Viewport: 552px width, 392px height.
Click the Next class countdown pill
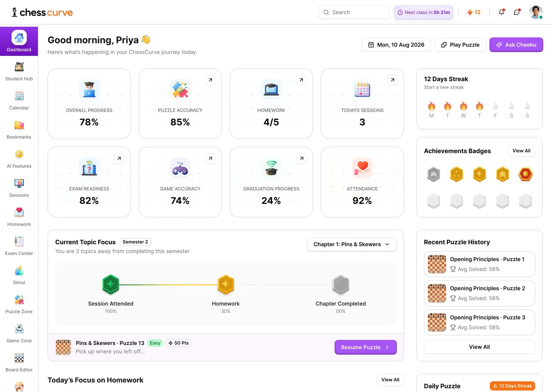pos(423,12)
